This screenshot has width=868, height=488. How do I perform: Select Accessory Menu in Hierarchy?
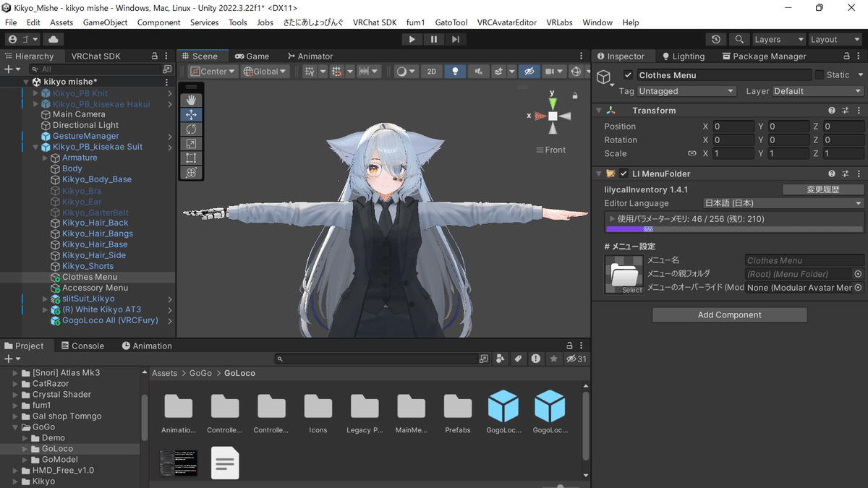point(95,288)
